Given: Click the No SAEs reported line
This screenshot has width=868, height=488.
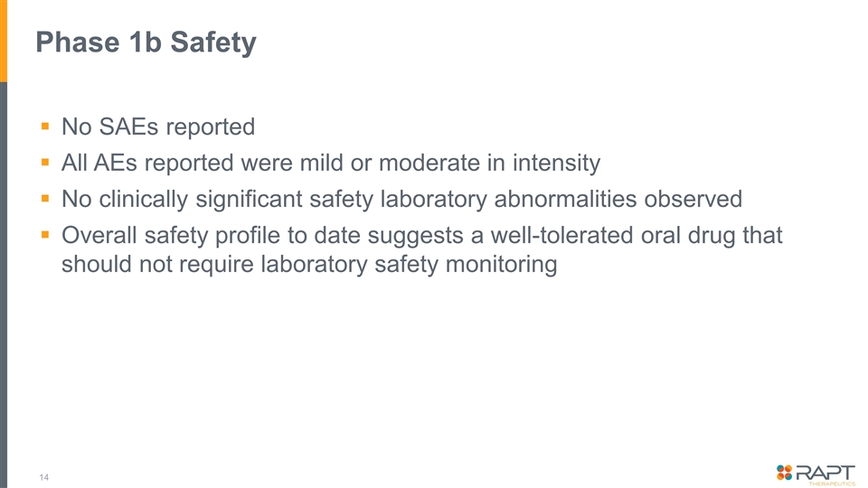Looking at the screenshot, I should coord(158,127).
